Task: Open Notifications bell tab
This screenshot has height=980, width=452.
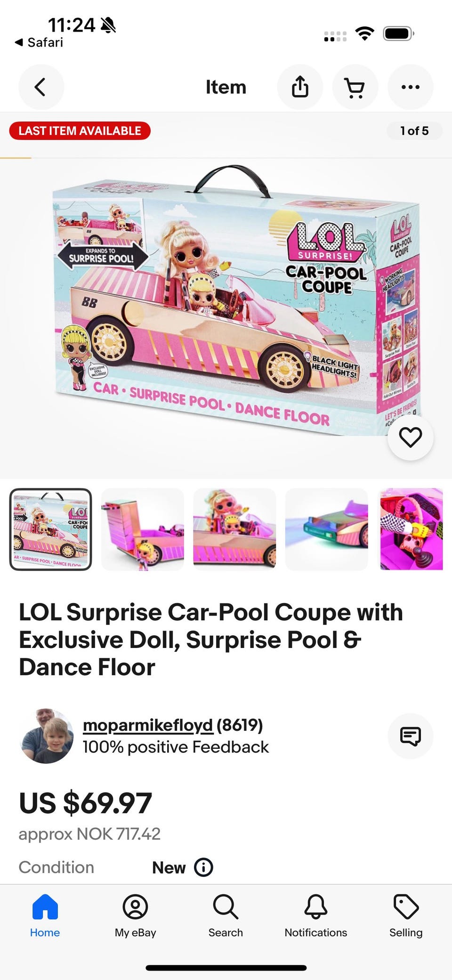Action: tap(316, 916)
